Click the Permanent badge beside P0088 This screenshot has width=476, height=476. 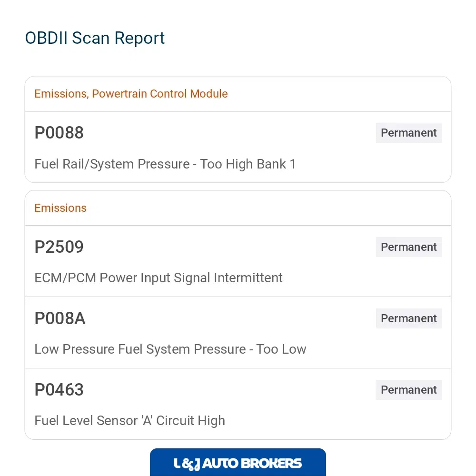[408, 133]
